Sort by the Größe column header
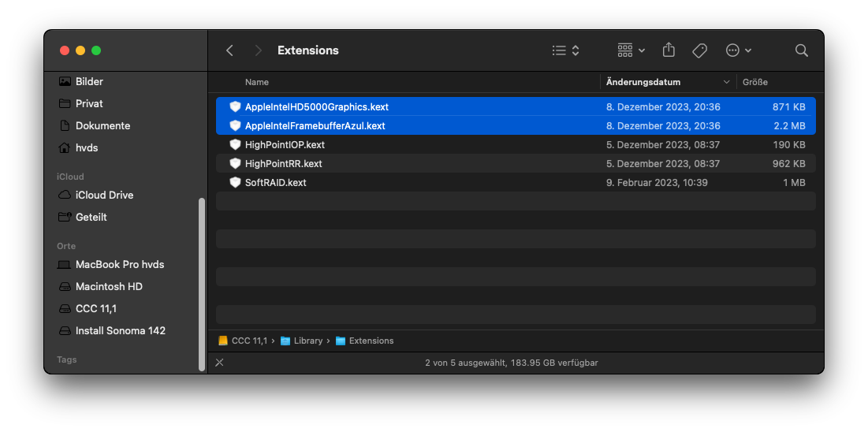The image size is (868, 432). [755, 82]
